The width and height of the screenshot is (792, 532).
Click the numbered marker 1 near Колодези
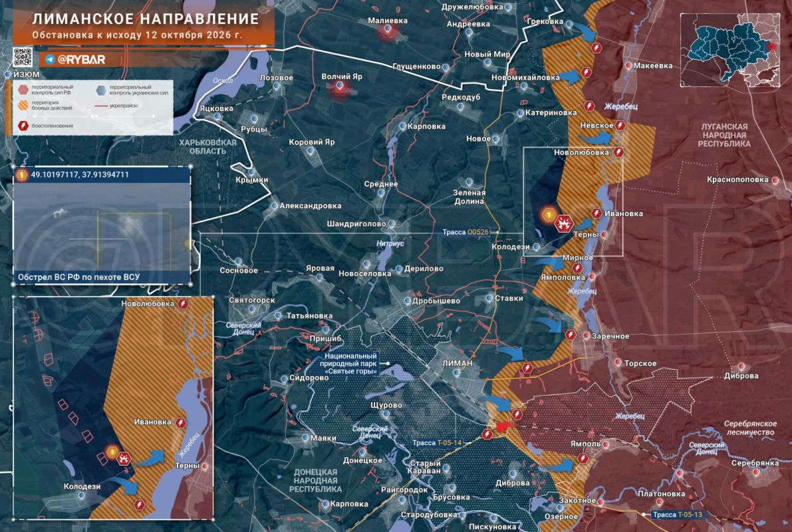549,215
